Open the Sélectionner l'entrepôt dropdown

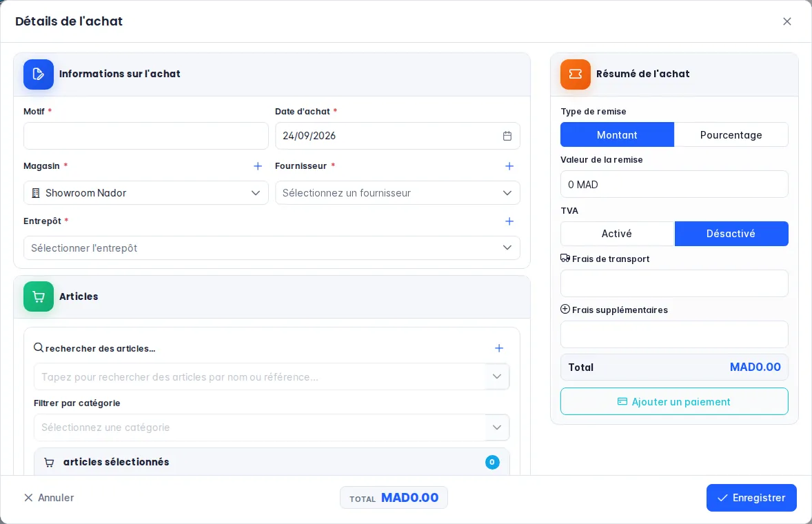pos(272,248)
